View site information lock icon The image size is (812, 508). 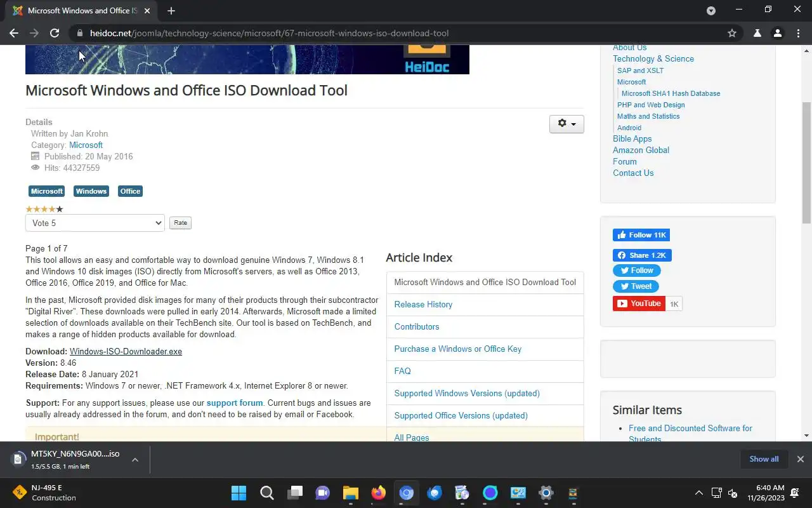click(79, 33)
